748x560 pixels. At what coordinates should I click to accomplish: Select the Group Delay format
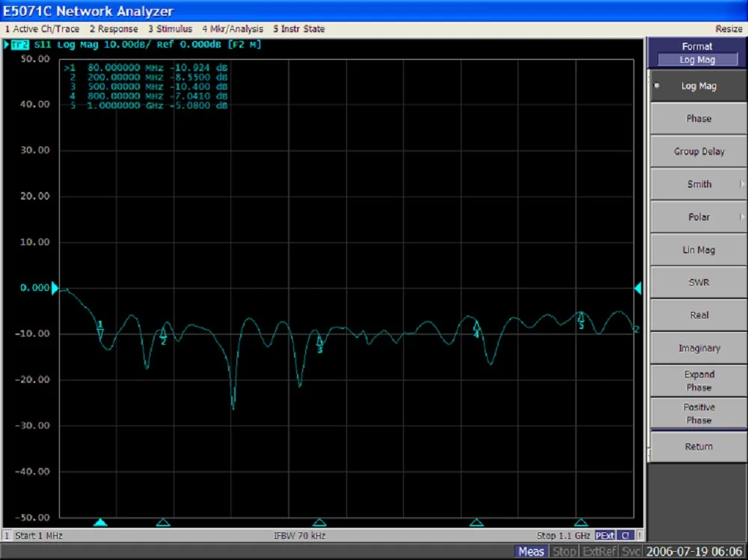pos(699,151)
